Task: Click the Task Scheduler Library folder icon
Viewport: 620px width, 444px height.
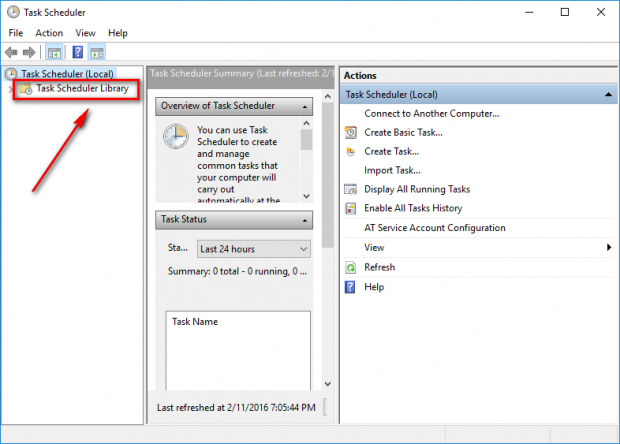Action: click(26, 89)
